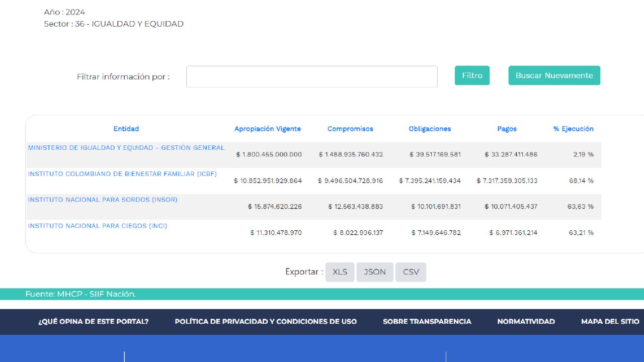
Task: Select the 2,19 % execution value
Action: tap(584, 154)
